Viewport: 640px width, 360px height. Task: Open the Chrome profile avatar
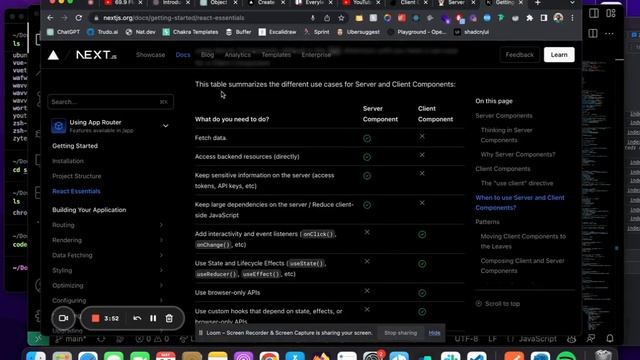coord(558,18)
